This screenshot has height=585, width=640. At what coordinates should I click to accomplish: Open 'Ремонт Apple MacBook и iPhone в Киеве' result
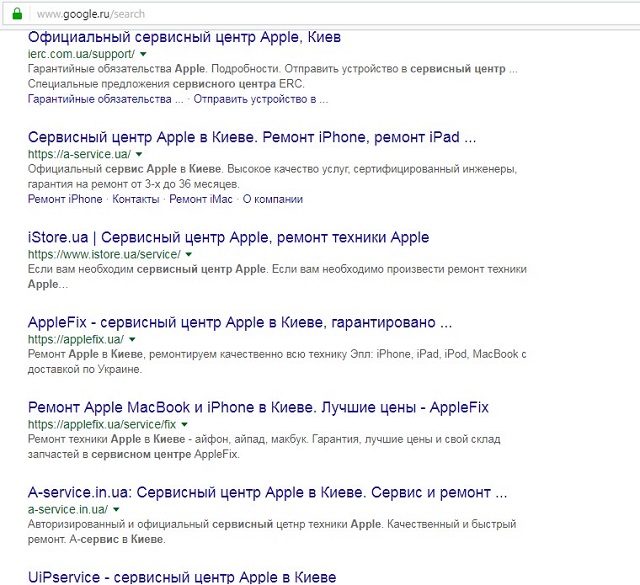click(258, 407)
